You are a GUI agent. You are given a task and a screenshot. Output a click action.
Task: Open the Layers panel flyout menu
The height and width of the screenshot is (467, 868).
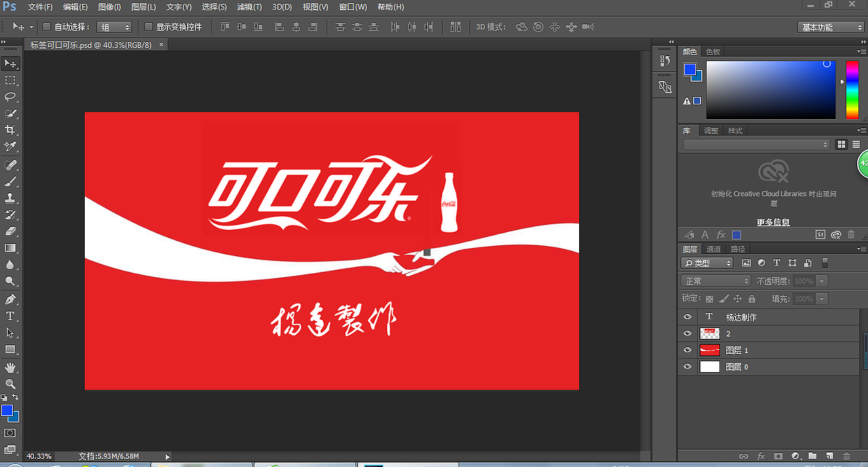click(861, 249)
